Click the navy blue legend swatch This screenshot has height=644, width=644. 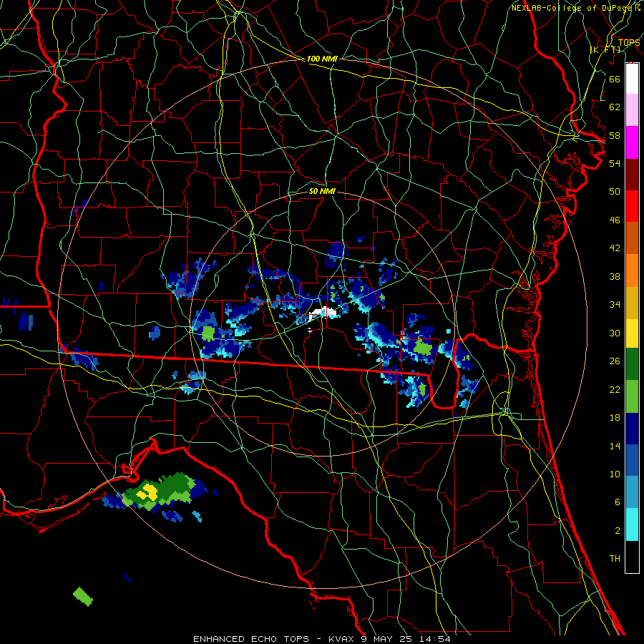tap(632, 429)
